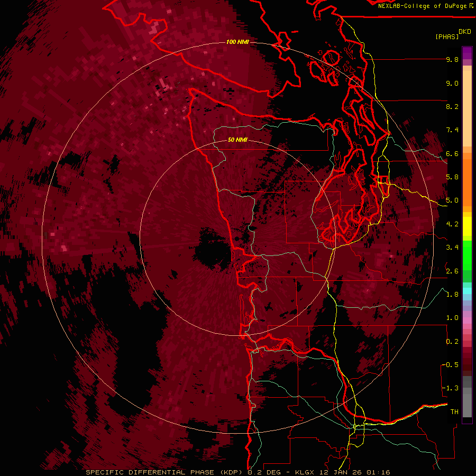
Task: Click the DKD legend title
Action: coord(465,32)
